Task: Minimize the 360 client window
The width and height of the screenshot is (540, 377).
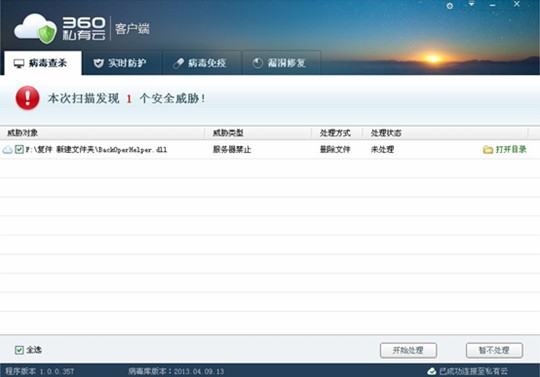Action: coord(492,6)
